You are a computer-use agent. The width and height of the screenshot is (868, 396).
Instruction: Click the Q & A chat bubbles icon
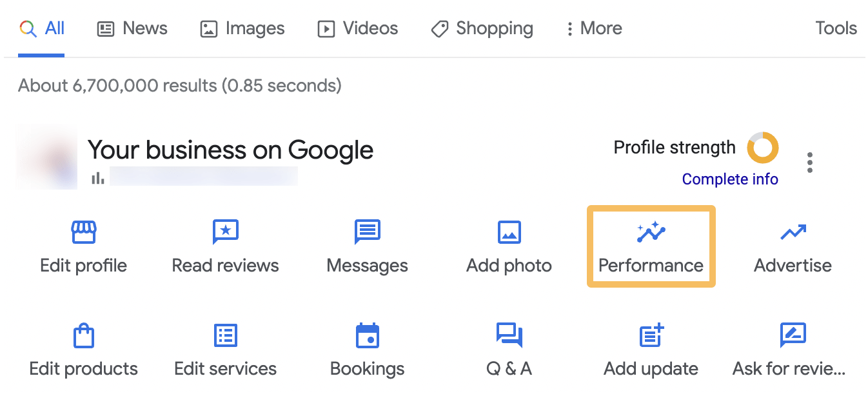coord(509,335)
